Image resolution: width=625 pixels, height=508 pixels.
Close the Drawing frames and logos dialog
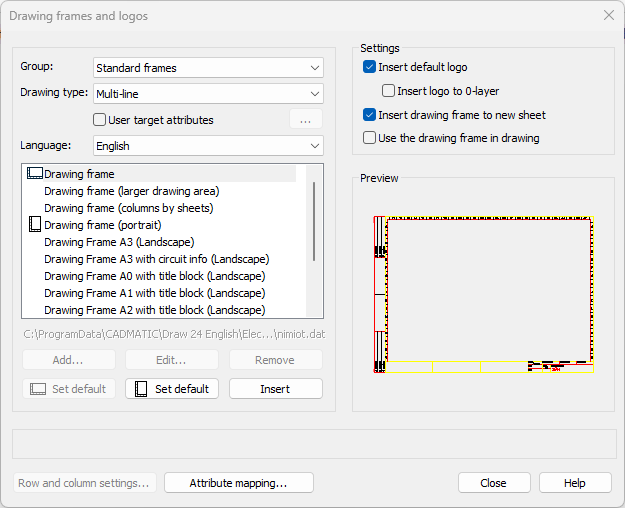click(608, 15)
